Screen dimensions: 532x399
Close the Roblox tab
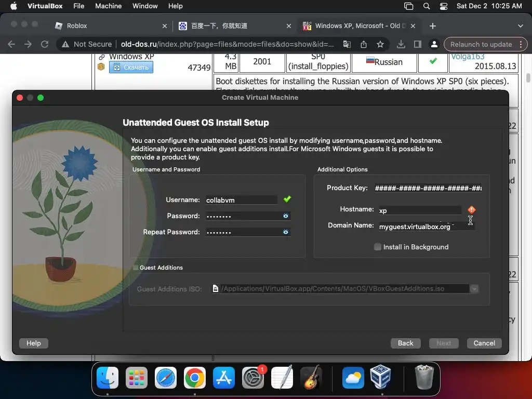(x=165, y=26)
